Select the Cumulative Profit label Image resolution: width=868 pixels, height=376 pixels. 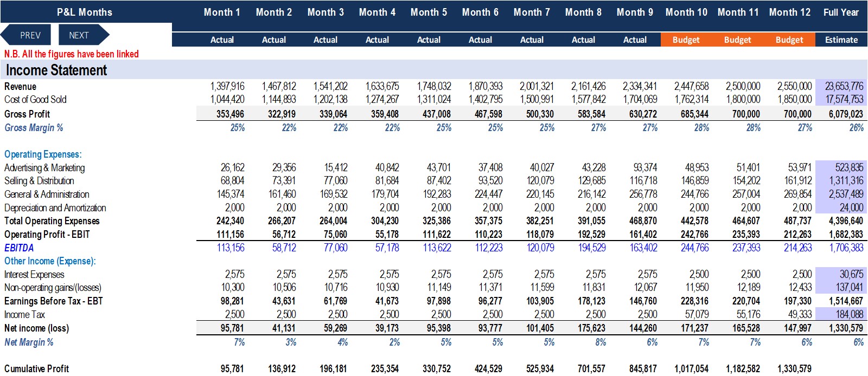36,369
